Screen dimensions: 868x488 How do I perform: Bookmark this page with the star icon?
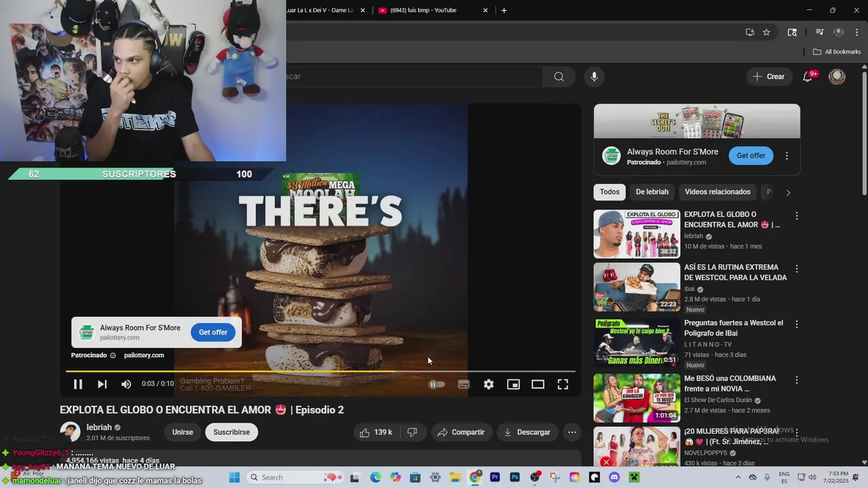[766, 32]
